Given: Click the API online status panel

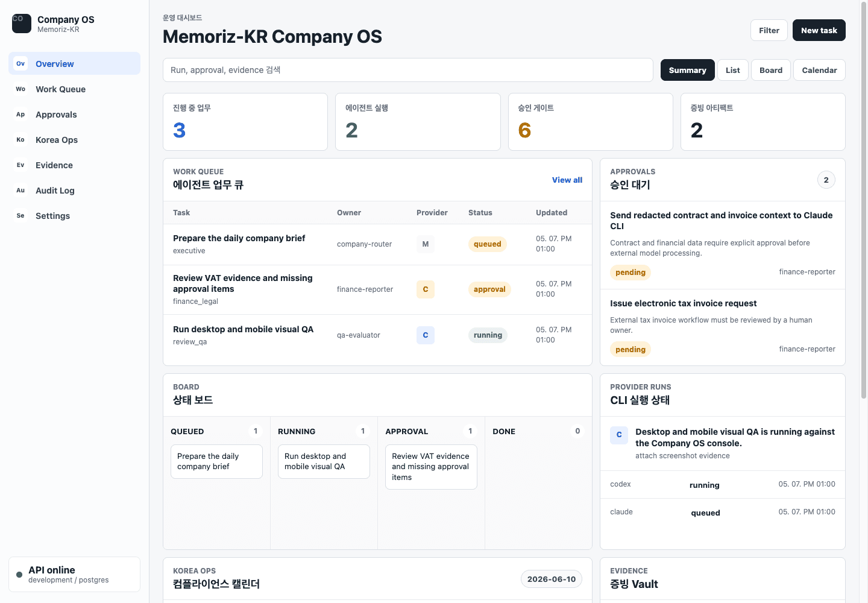Looking at the screenshot, I should point(74,575).
